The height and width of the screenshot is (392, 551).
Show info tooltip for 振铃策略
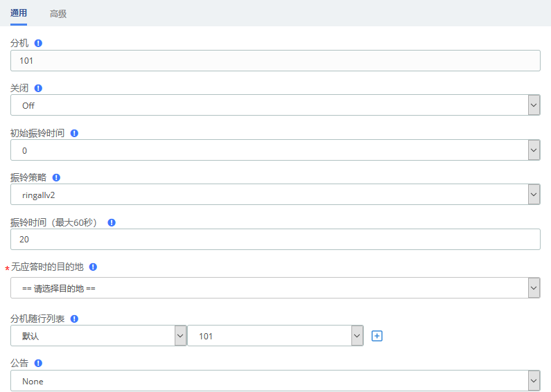tap(56, 178)
